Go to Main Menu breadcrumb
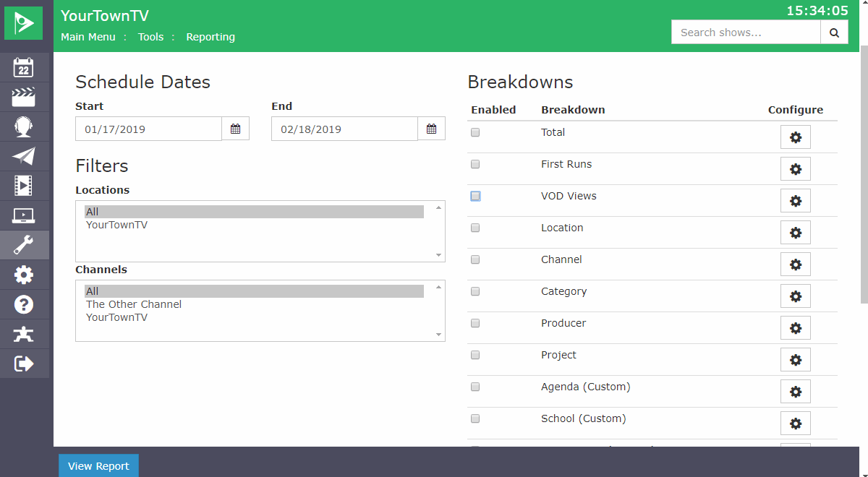 click(88, 37)
